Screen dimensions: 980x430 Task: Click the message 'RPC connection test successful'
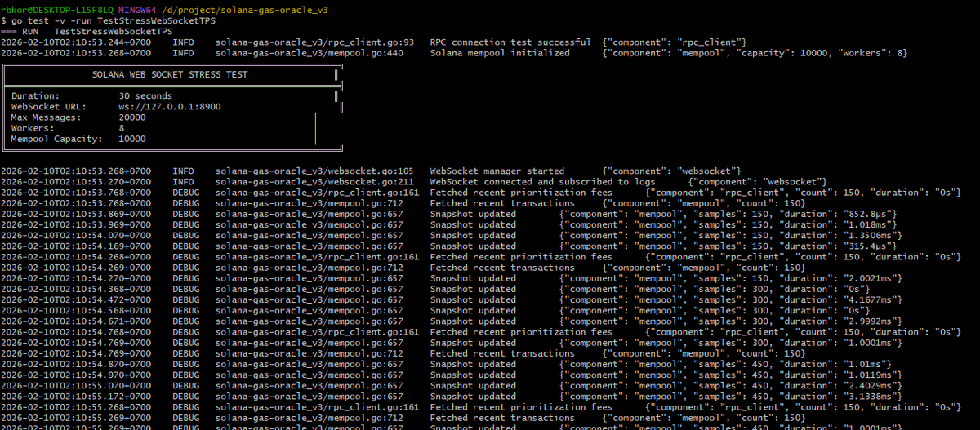click(510, 42)
